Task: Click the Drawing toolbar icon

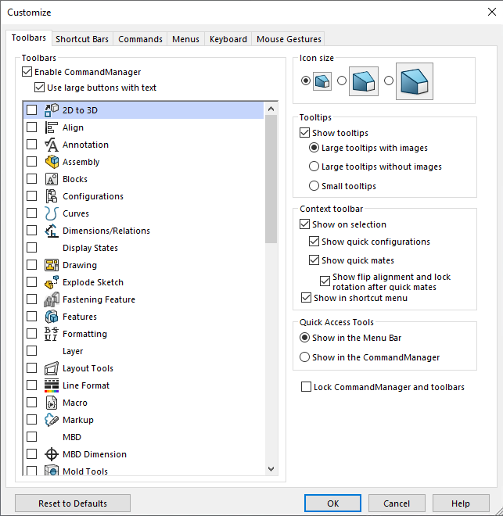Action: coord(52,265)
